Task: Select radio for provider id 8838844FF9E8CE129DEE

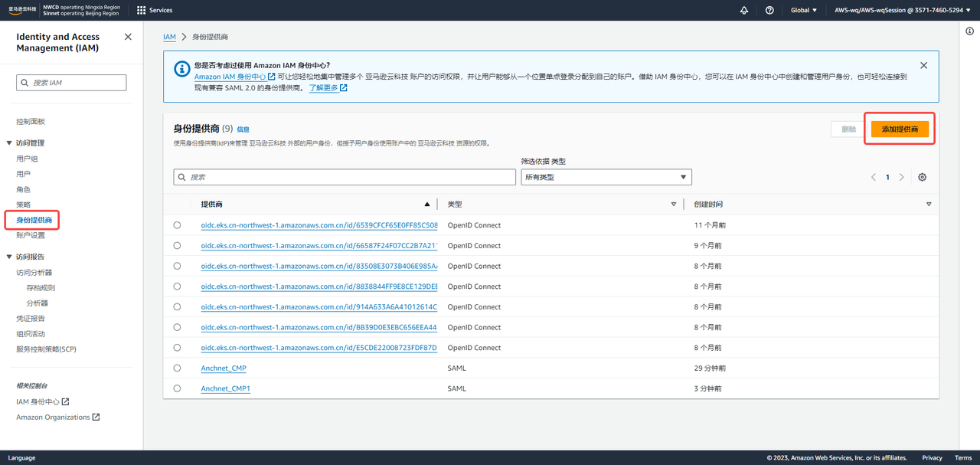Action: point(177,287)
